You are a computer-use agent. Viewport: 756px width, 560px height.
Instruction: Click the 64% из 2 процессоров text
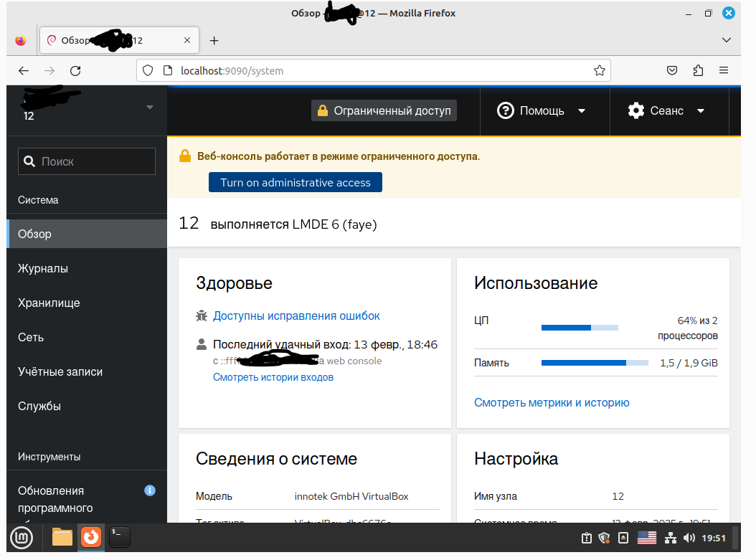pyautogui.click(x=688, y=328)
